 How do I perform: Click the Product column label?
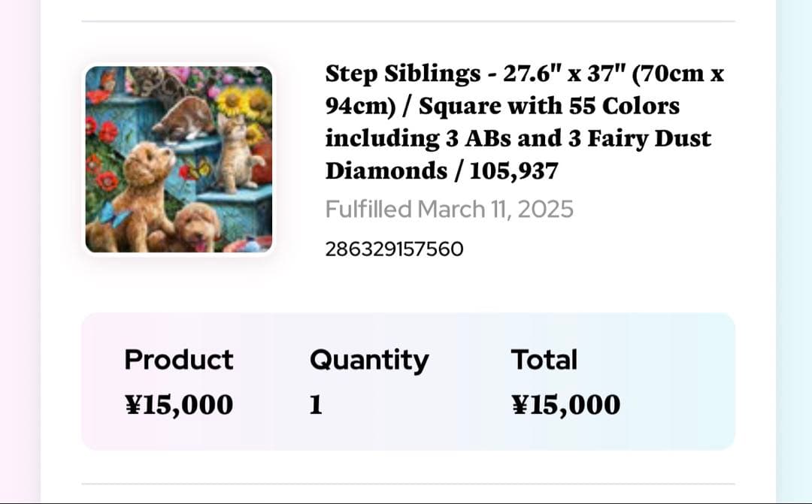pyautogui.click(x=179, y=360)
